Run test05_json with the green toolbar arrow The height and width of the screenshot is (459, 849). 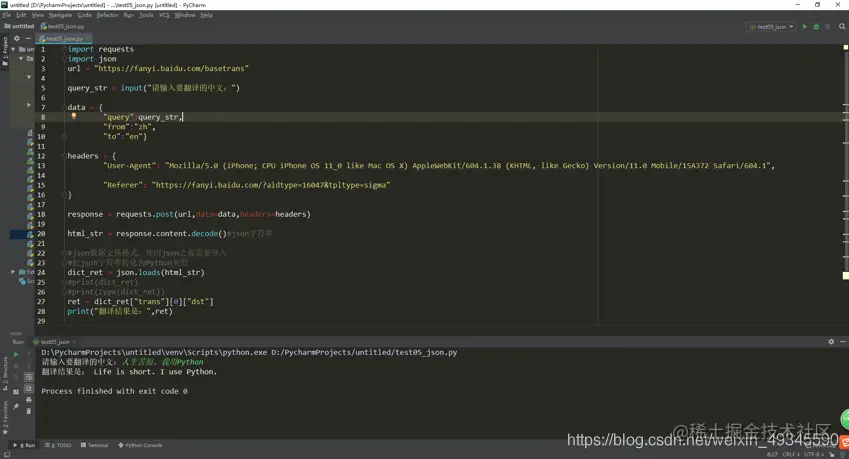tap(805, 27)
